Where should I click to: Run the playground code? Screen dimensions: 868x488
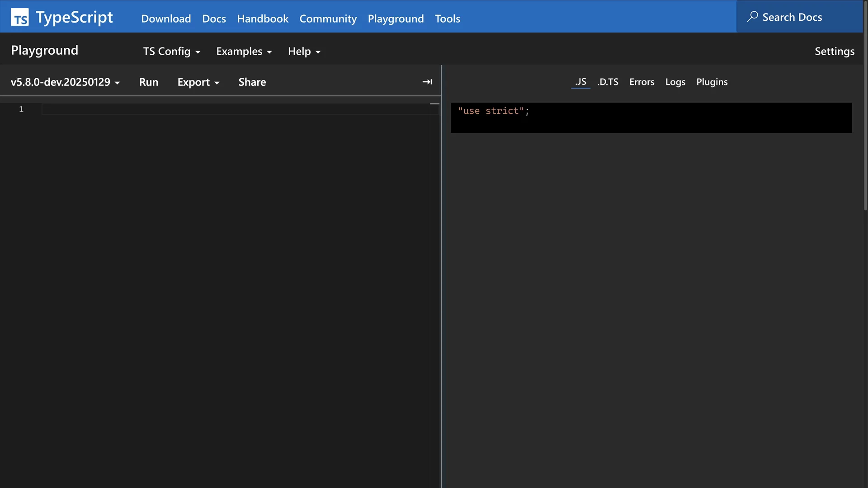pos(149,82)
